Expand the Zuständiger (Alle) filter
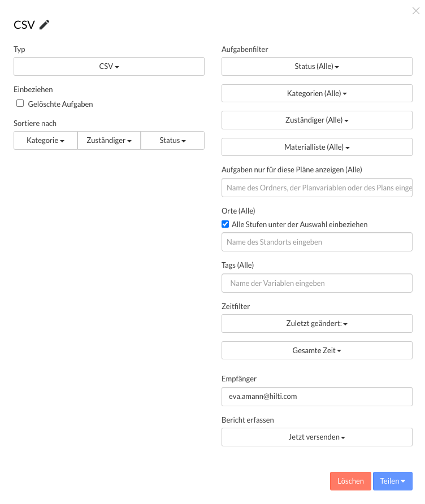 click(x=316, y=120)
